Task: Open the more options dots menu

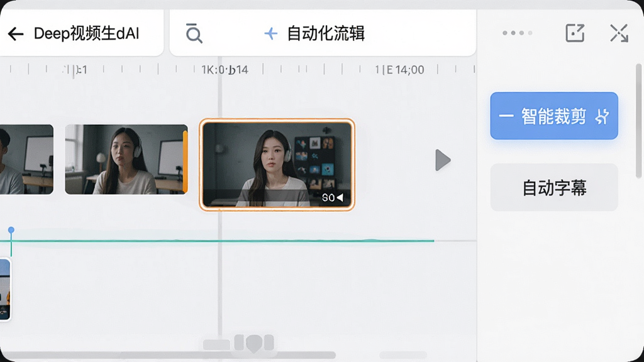Action: 518,33
